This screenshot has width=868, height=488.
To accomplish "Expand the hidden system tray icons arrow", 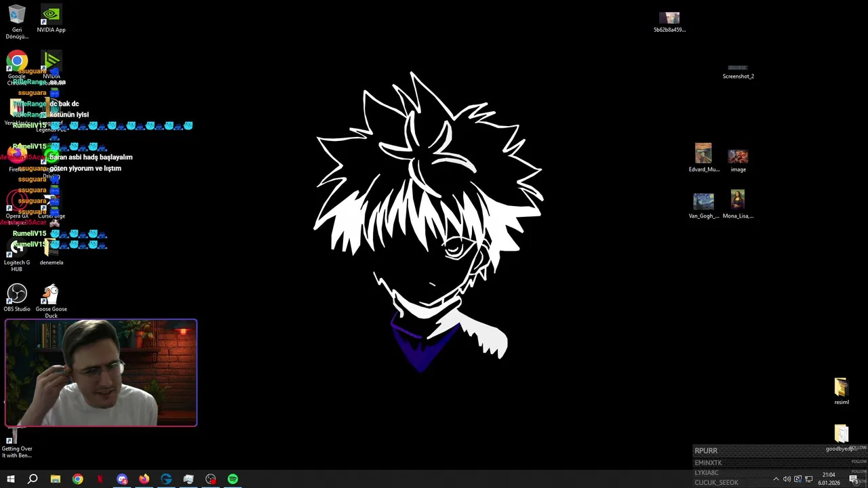I will point(776,479).
